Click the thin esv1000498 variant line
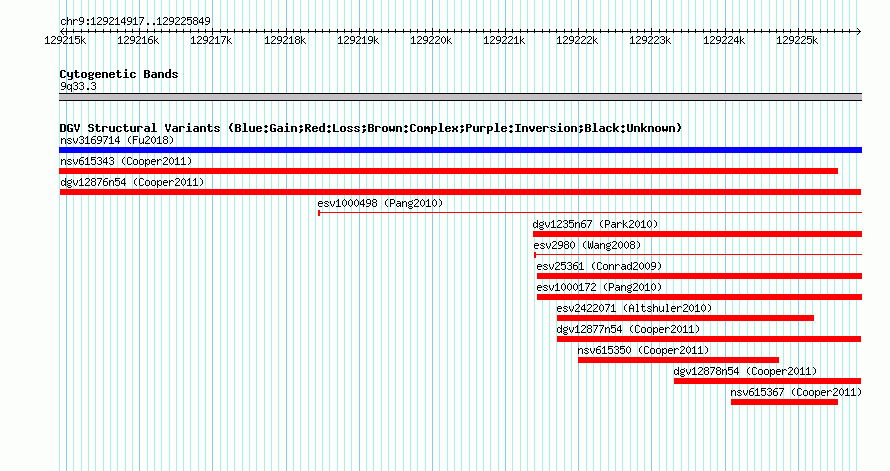The height and width of the screenshot is (471, 890). pyautogui.click(x=590, y=213)
